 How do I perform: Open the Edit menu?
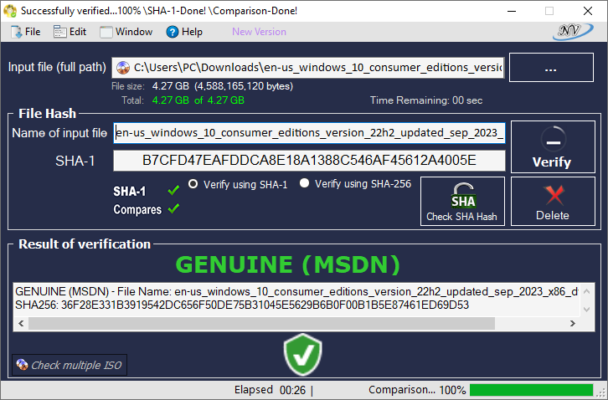click(70, 32)
